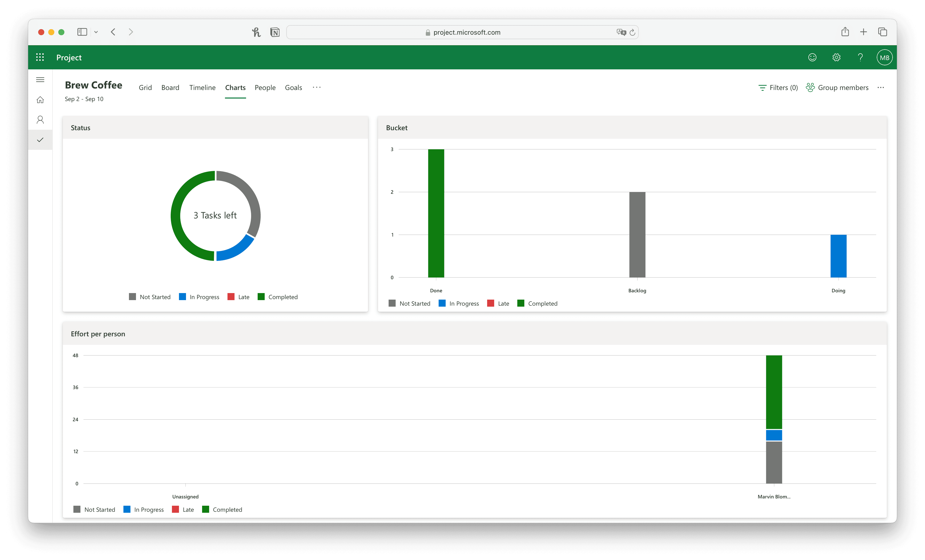This screenshot has height=560, width=925.
Task: Click the MB account avatar
Action: (x=885, y=57)
